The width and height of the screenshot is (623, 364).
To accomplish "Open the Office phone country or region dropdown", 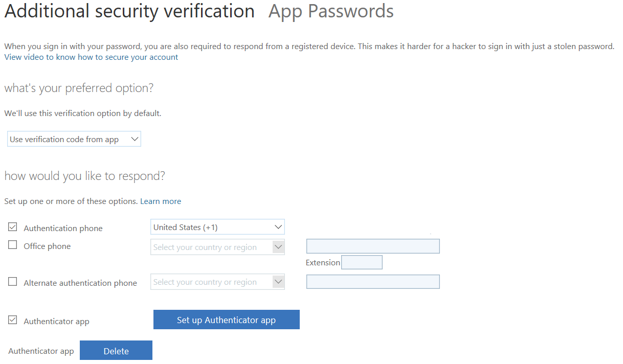I will 217,247.
